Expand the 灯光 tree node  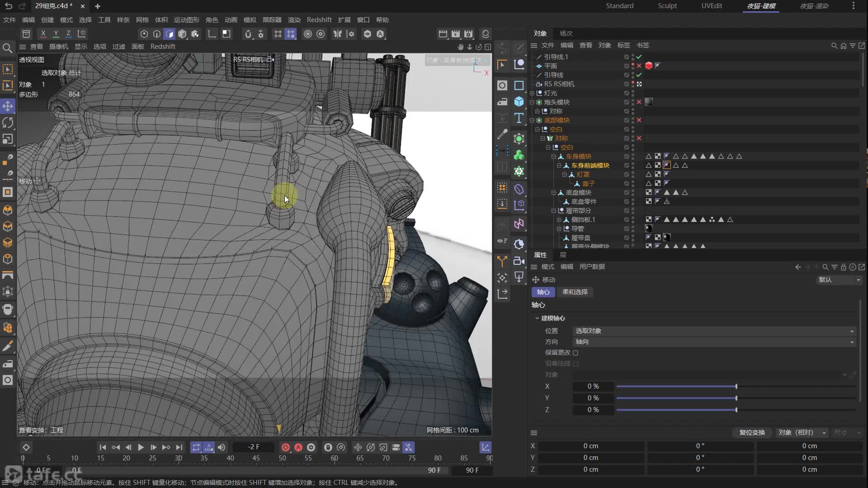[532, 93]
